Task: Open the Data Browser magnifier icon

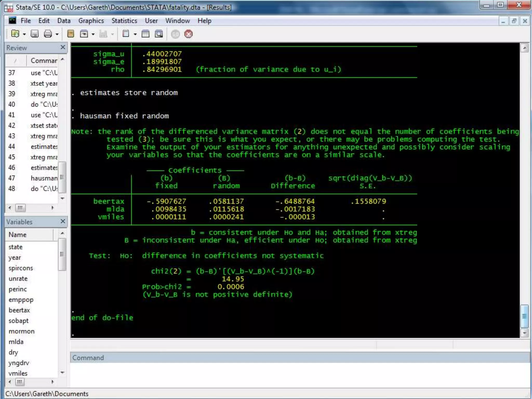Action: 159,34
